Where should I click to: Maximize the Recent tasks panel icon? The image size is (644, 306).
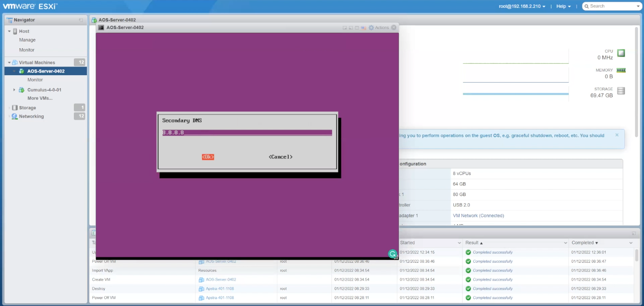click(634, 233)
